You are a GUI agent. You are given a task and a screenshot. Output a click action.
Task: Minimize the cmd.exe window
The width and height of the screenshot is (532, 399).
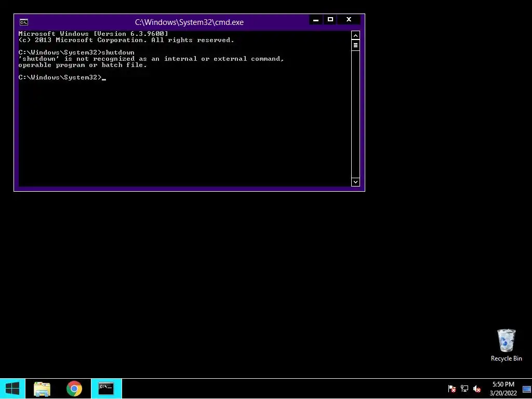(x=316, y=20)
